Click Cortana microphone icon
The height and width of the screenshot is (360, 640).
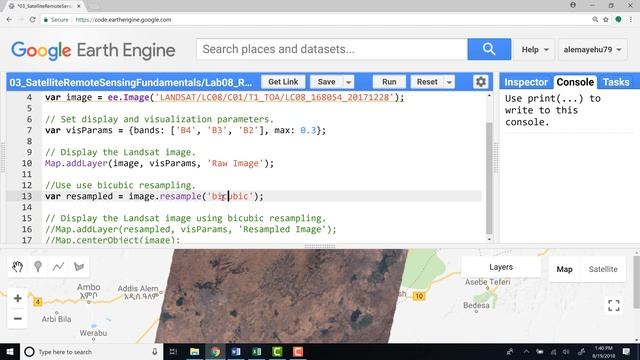(x=155, y=351)
